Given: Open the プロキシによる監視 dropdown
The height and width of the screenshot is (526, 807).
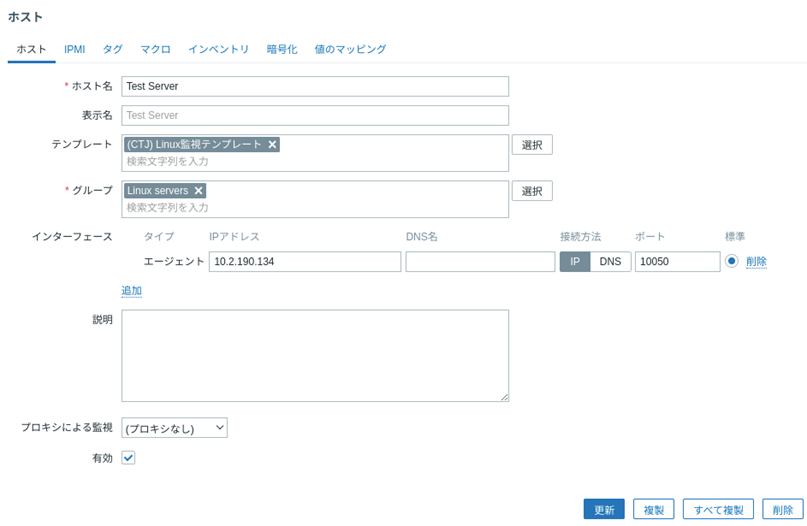Looking at the screenshot, I should click(x=174, y=428).
